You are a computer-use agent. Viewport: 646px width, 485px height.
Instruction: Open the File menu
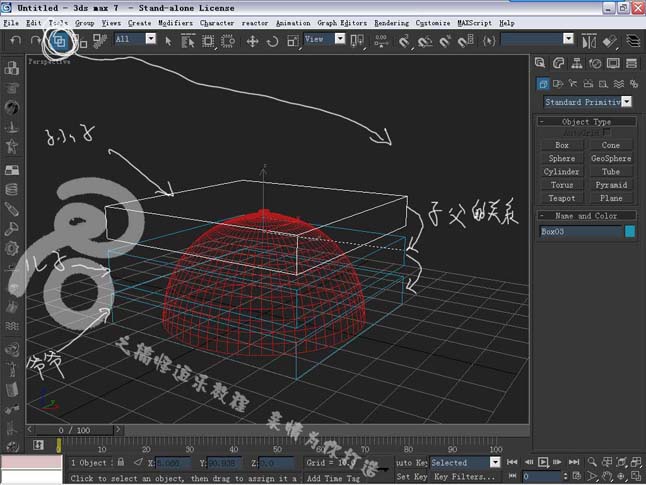[11, 23]
